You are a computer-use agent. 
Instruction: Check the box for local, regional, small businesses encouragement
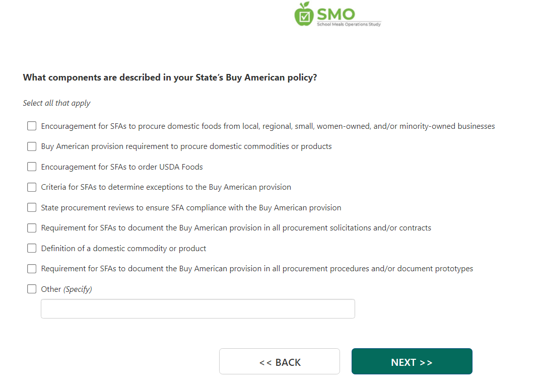32,126
